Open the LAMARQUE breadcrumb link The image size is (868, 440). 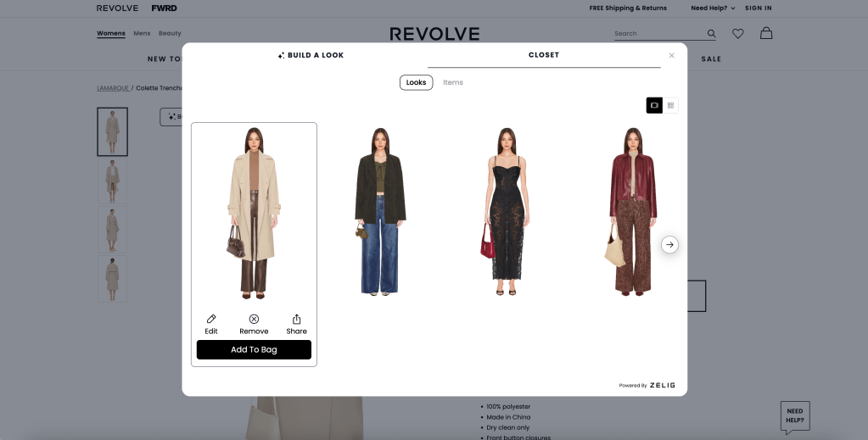113,88
